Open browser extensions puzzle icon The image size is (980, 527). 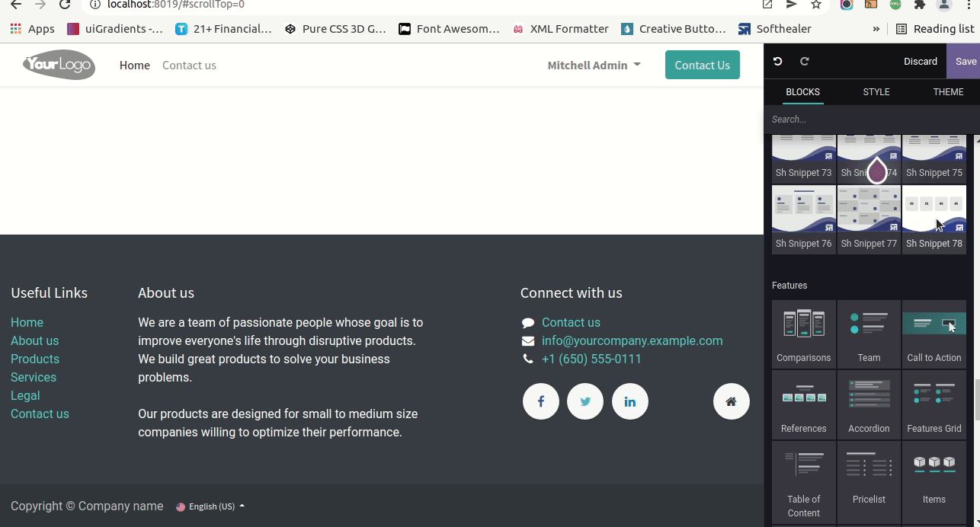click(x=920, y=5)
